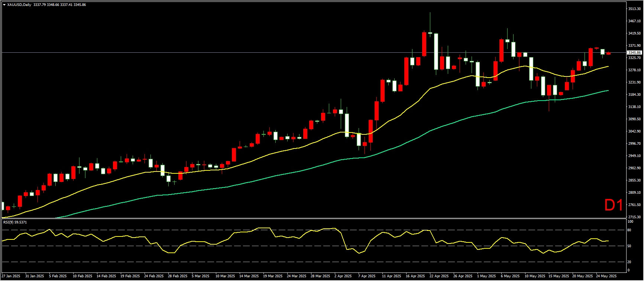
Task: Click the OHLC values 3337.79 3348.66 3337.41 3345.86
Action: point(59,5)
